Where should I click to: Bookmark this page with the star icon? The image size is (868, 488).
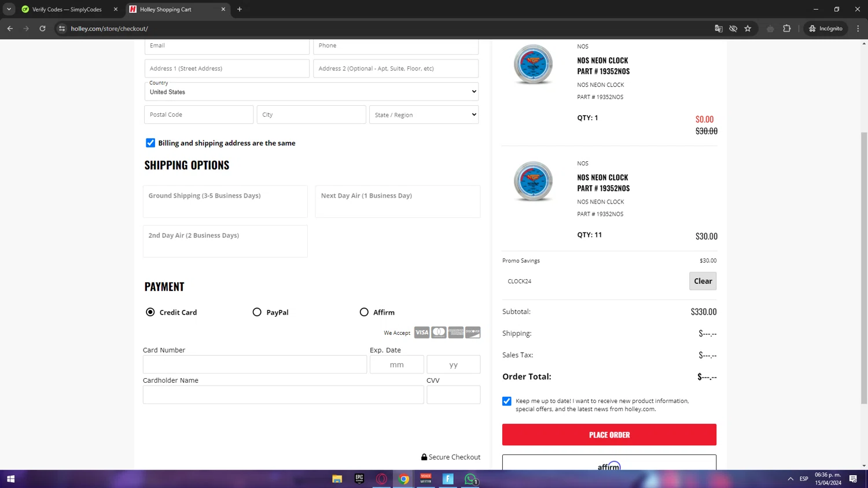coord(748,28)
